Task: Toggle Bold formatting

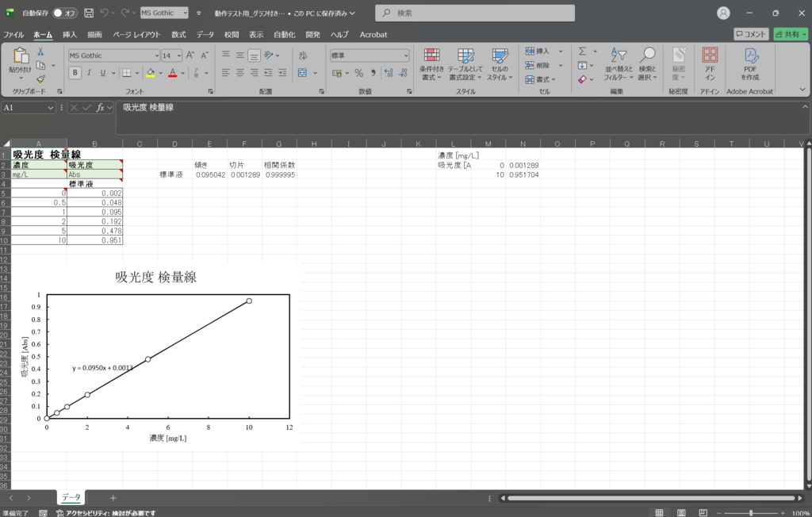Action: click(x=75, y=72)
